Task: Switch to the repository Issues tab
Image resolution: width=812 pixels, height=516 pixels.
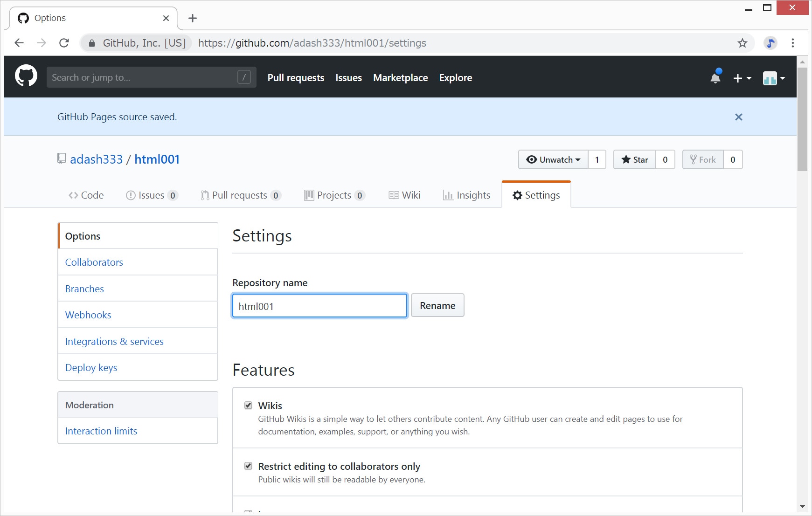Action: click(x=152, y=195)
